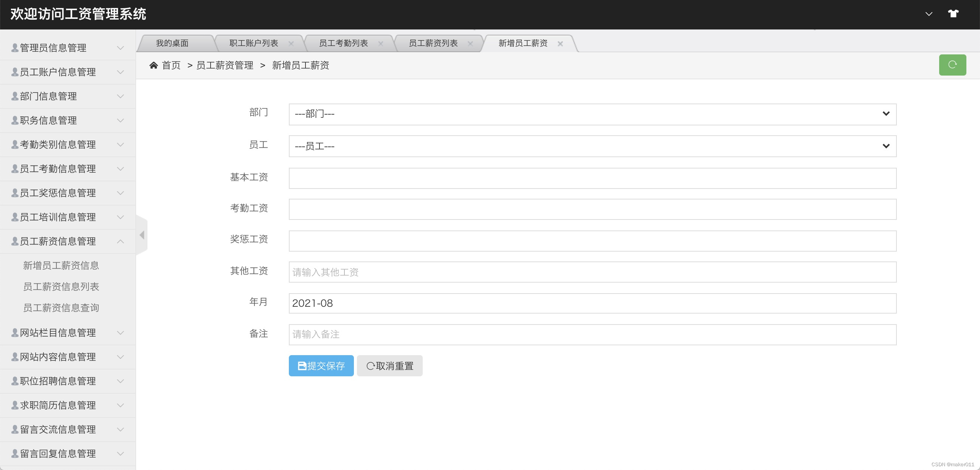Click the home icon in breadcrumb
Viewport: 980px width, 470px height.
[x=154, y=65]
